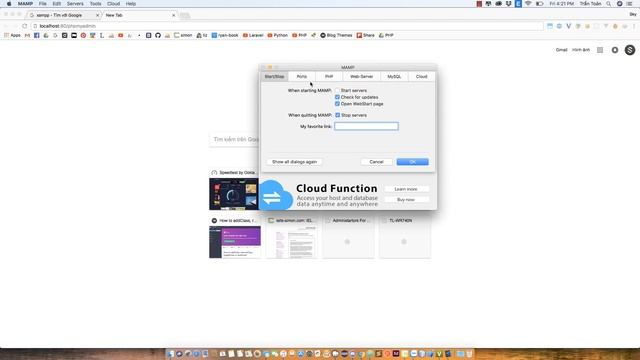Screen dimensions: 640x360
Task: Select the Cloud preferences tab
Action: 421,76
